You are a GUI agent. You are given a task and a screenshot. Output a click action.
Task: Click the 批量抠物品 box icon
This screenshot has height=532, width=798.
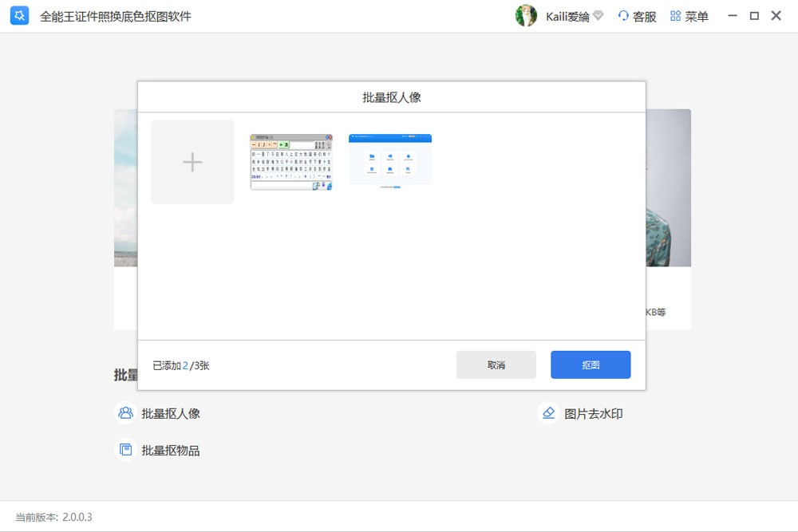coord(125,450)
